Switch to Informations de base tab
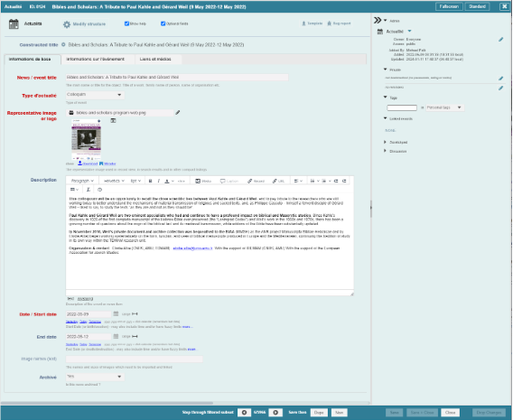 pyautogui.click(x=33, y=60)
